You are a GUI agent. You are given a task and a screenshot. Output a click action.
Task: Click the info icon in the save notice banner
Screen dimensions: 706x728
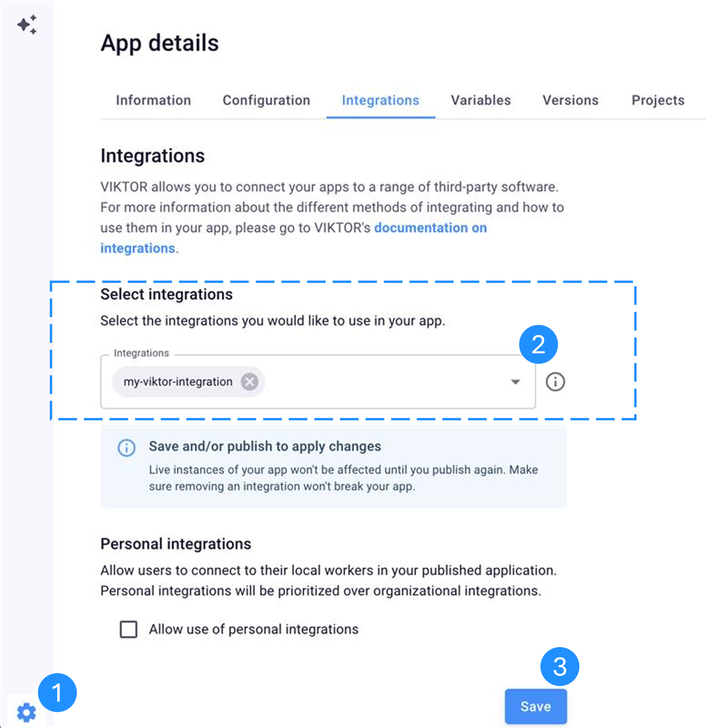(126, 448)
